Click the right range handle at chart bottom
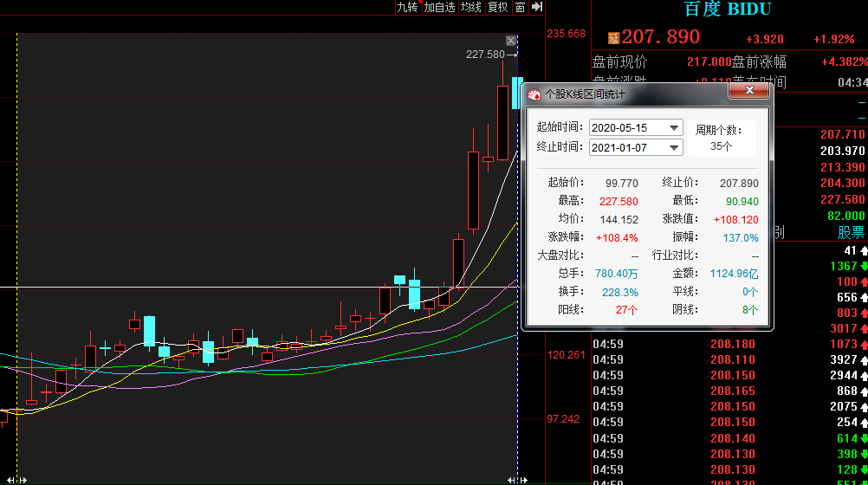Image resolution: width=868 pixels, height=485 pixels. [x=517, y=480]
